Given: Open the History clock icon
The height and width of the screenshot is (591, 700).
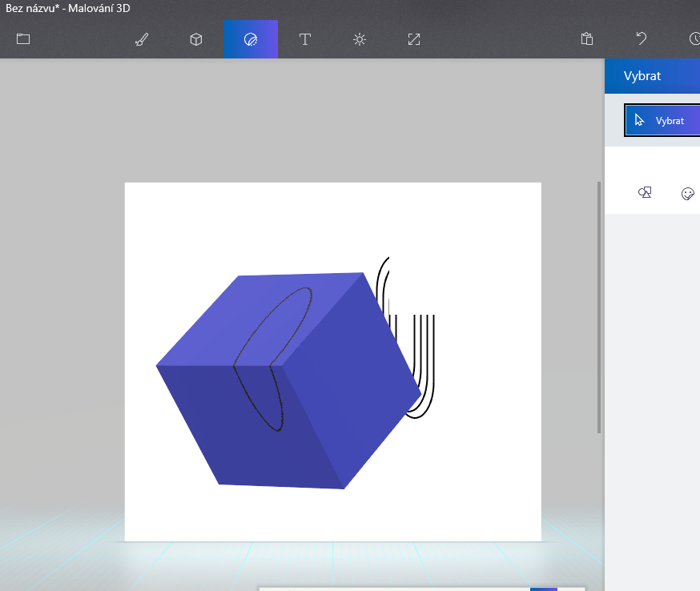Looking at the screenshot, I should pos(694,39).
